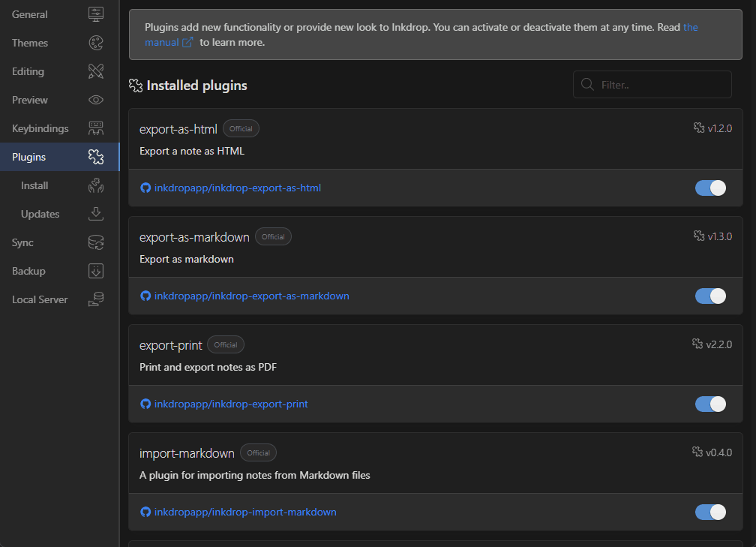Turn off the export-print plugin
This screenshot has width=756, height=547.
coord(710,404)
